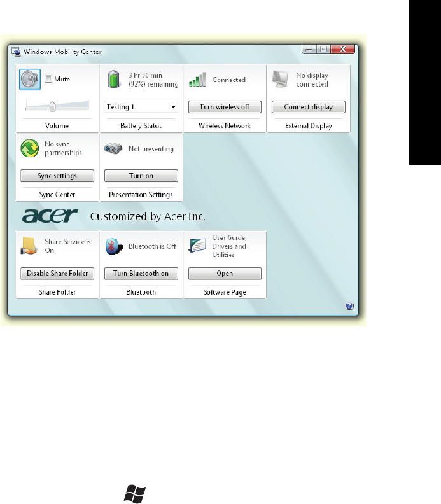Click the 'Share Folder' tile label
Screen dimensions: 441x504
pos(57,292)
